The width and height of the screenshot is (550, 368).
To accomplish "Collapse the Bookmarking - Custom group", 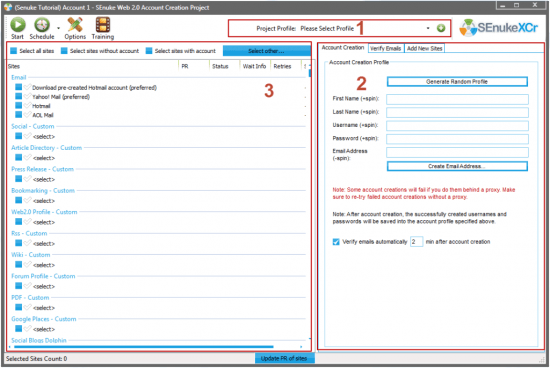I will (x=43, y=190).
